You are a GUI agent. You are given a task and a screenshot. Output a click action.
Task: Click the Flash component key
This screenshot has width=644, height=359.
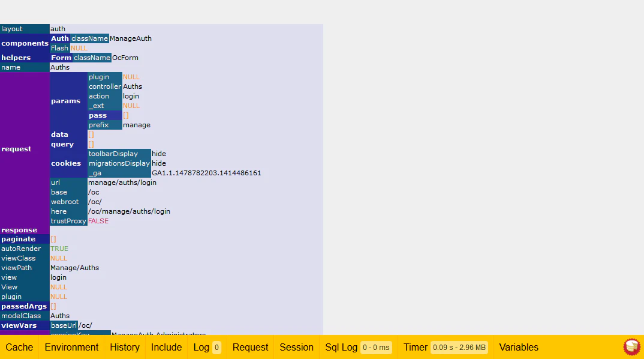coord(59,48)
